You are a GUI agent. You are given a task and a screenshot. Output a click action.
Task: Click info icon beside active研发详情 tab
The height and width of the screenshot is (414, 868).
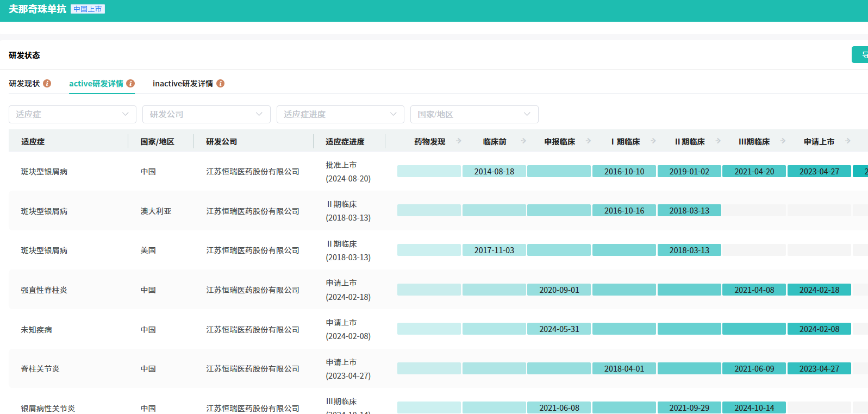click(130, 83)
